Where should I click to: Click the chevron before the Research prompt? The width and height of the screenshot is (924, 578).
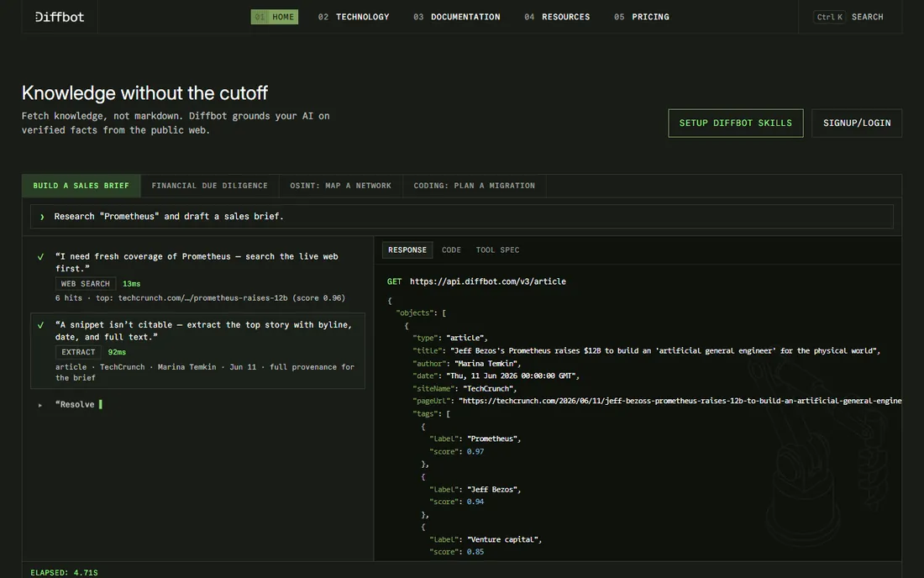click(x=42, y=217)
